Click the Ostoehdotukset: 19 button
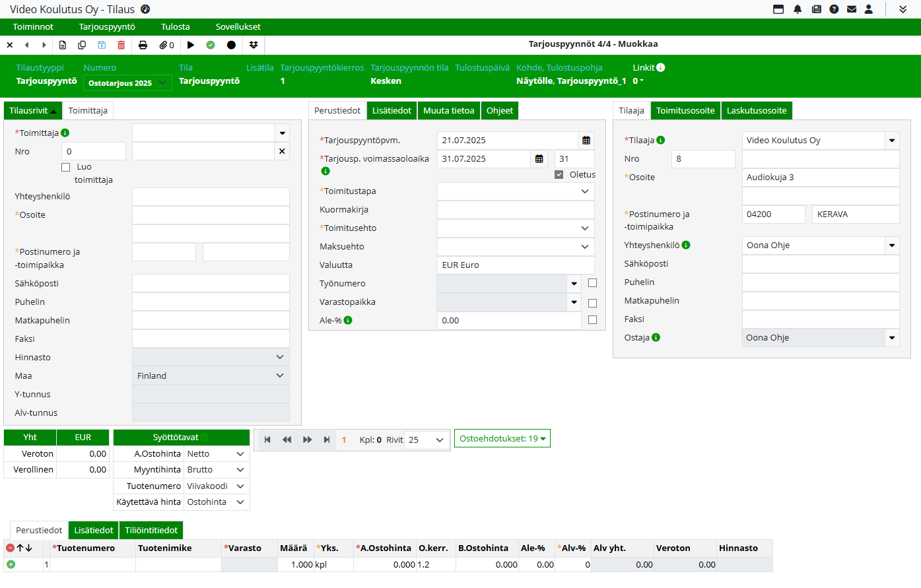Viewport: 921px width, 588px height. [x=502, y=439]
